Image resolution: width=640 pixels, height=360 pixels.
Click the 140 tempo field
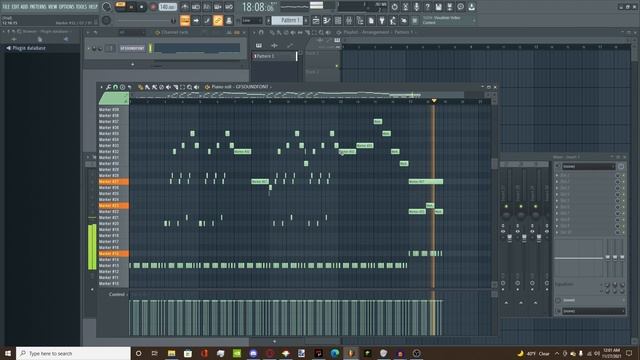(167, 7)
